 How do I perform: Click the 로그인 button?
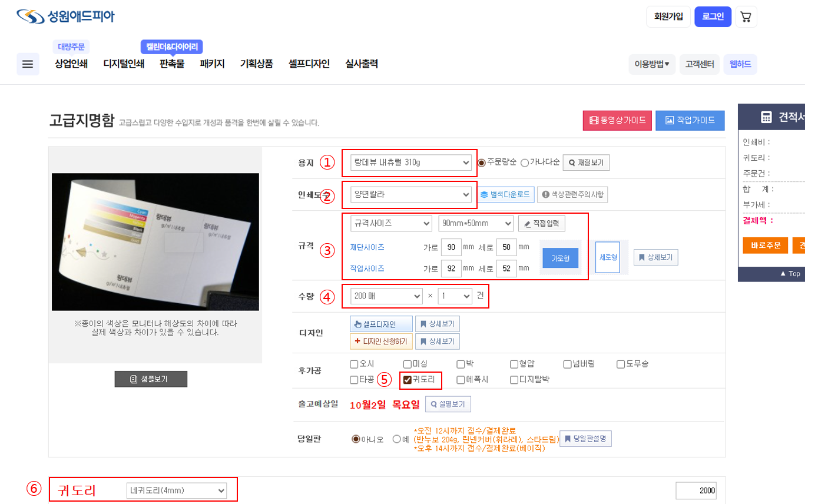(x=713, y=16)
